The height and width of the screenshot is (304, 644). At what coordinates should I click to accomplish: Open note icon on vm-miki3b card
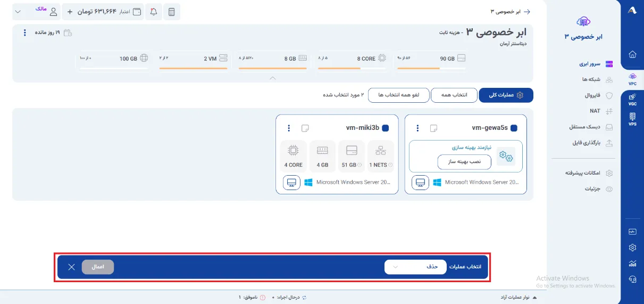point(305,128)
